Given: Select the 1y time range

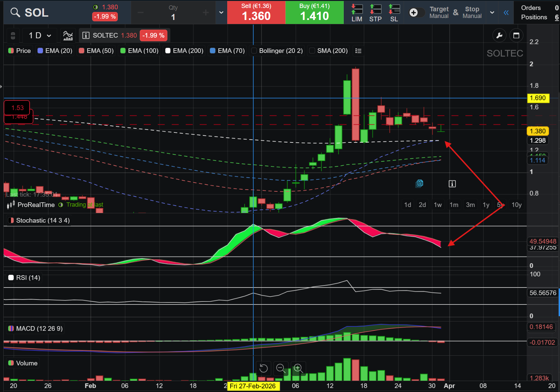Looking at the screenshot, I should [x=486, y=205].
